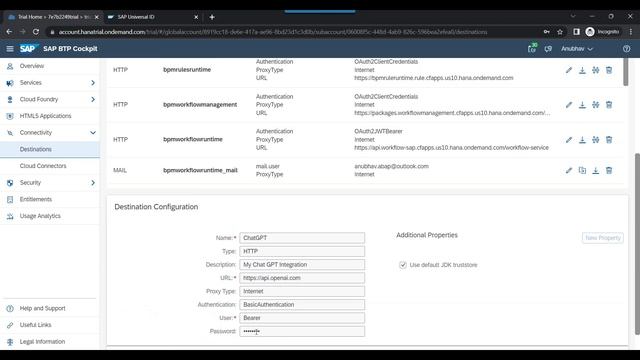Open the Anubhav user dropdown
Image resolution: width=640 pixels, height=360 pixels.
[x=577, y=49]
